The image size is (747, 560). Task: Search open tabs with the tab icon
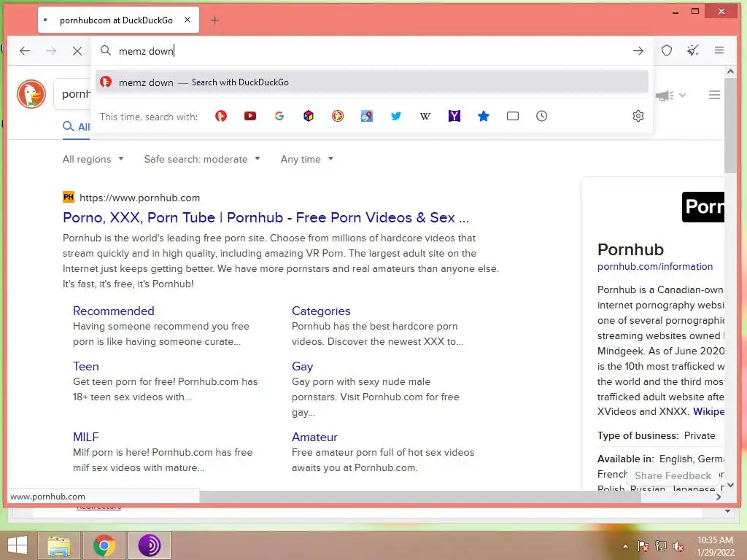point(513,116)
